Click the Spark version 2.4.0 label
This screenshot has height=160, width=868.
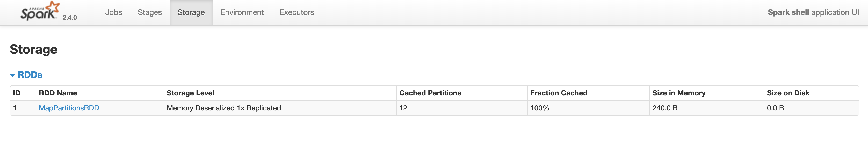[70, 18]
